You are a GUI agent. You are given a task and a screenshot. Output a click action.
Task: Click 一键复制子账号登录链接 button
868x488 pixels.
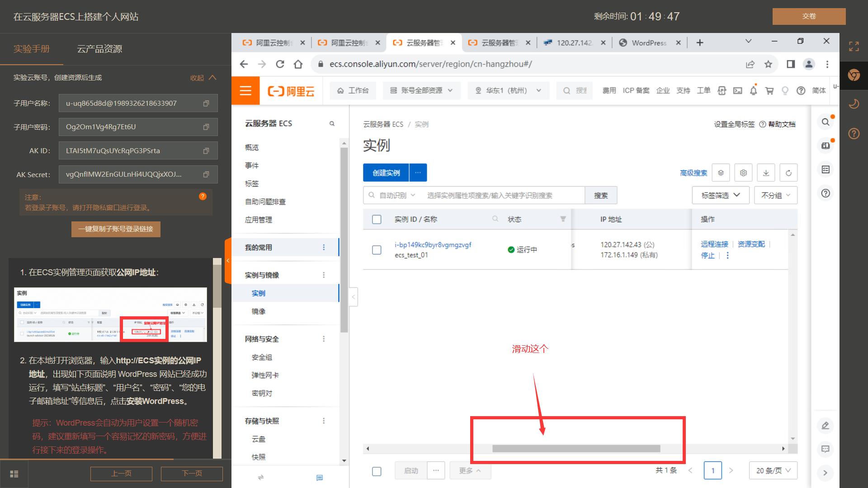(116, 229)
